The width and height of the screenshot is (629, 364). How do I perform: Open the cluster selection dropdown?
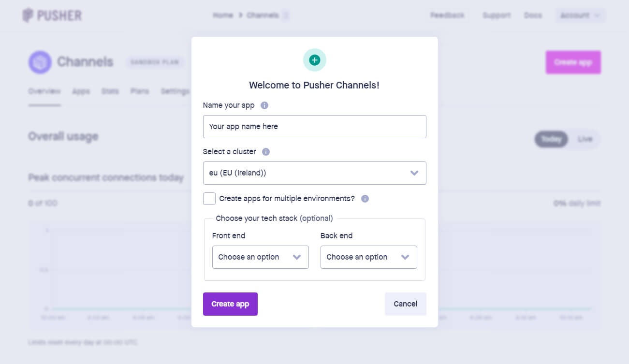[x=314, y=173]
